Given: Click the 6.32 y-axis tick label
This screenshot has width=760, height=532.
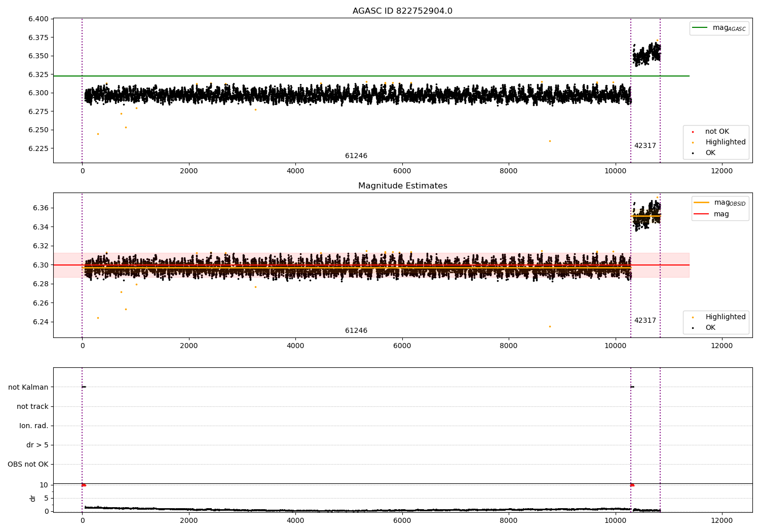Looking at the screenshot, I should [41, 246].
